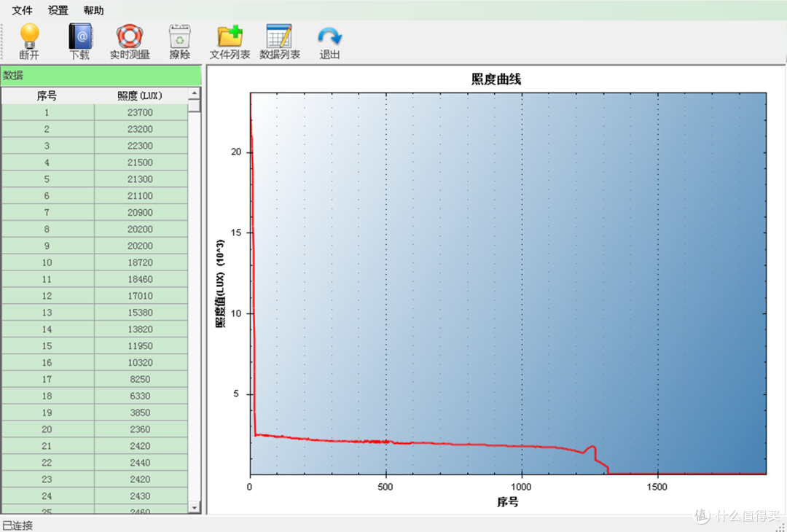Click y-axis tick label 20
Screen dimensions: 787x532
236,152
